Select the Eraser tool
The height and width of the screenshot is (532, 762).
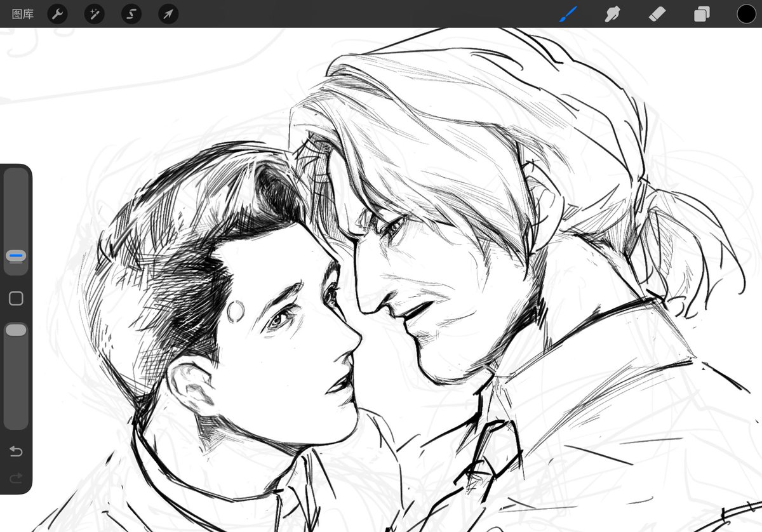[x=657, y=14]
